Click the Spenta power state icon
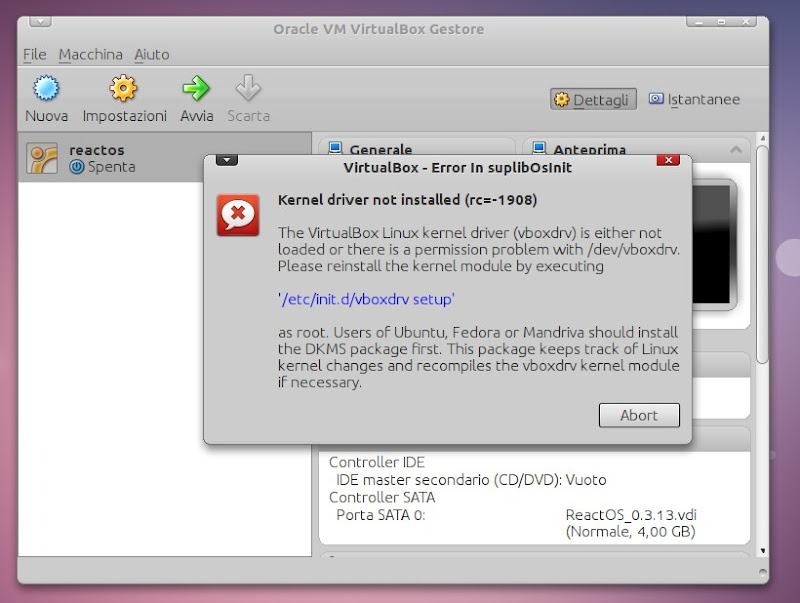Screen dimensions: 800x603 coord(77,167)
